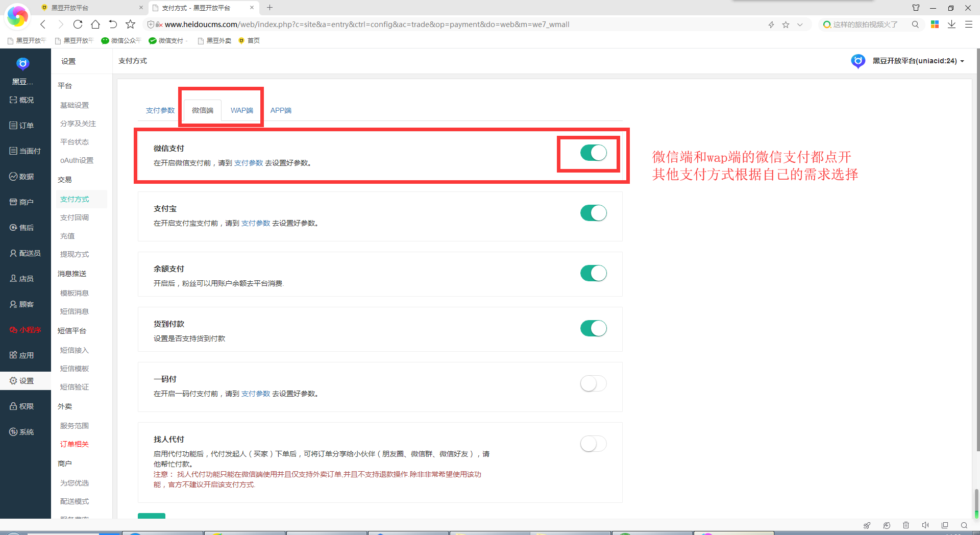Viewport: 980px width, 535px height.
Task: Open 支付回调 in settings menu
Action: (x=75, y=217)
